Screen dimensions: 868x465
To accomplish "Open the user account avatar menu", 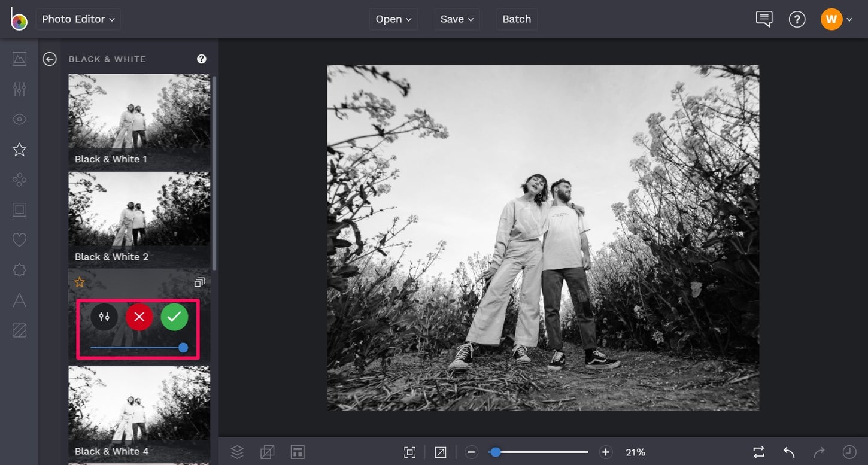I will [x=836, y=19].
